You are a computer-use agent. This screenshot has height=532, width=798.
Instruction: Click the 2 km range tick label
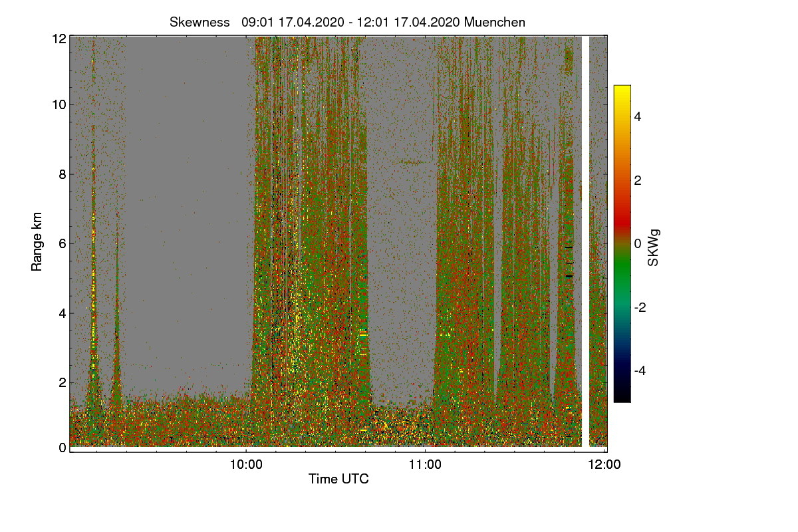tap(63, 382)
